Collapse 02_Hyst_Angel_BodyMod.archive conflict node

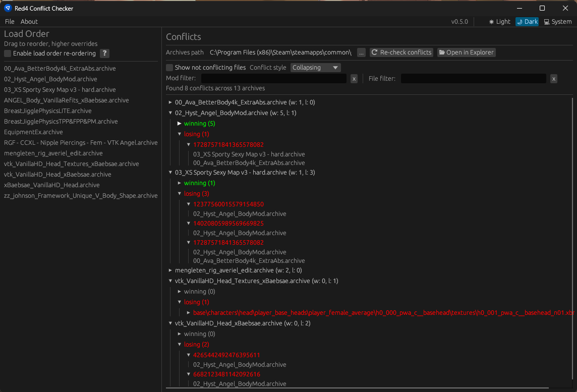coord(170,113)
